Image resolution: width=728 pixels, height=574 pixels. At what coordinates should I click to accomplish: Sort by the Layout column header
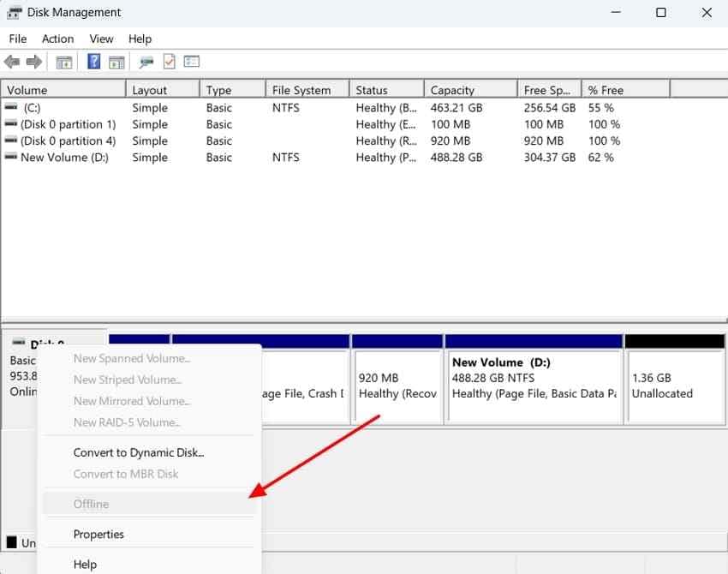pos(163,90)
